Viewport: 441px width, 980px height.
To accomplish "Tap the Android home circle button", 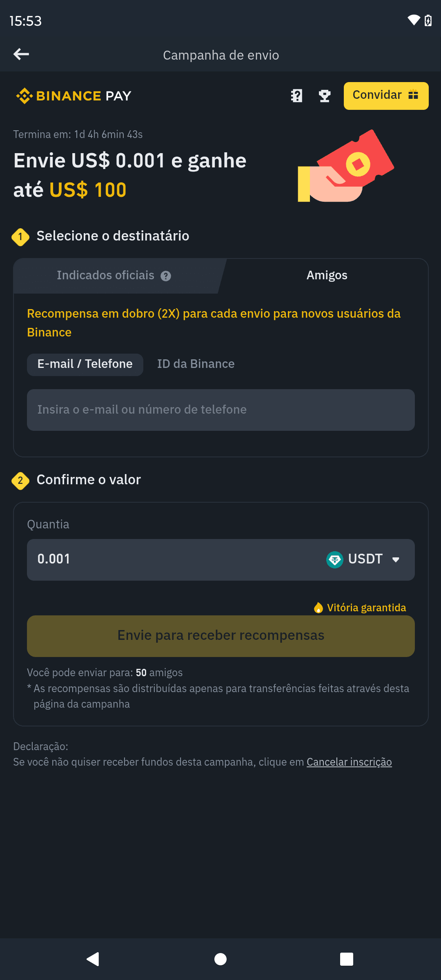I will pyautogui.click(x=220, y=959).
